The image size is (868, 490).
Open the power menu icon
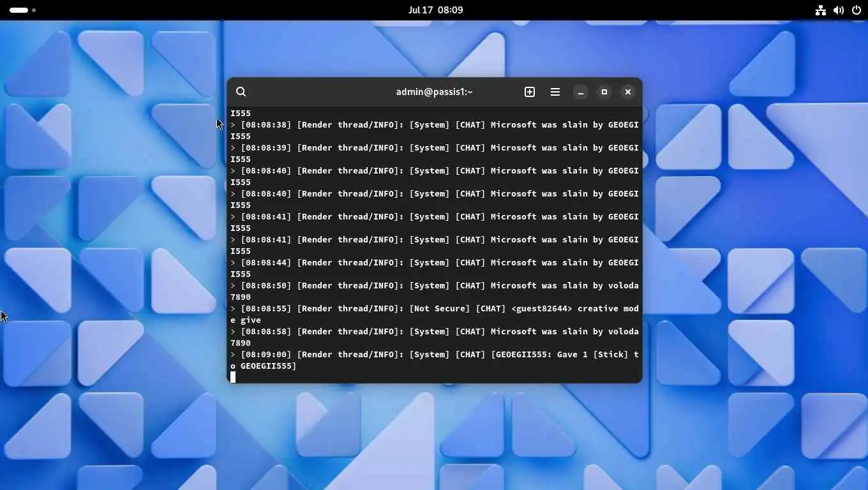click(857, 10)
